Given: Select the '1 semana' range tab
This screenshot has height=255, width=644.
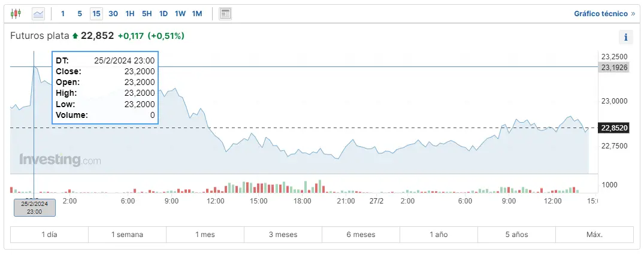Looking at the screenshot, I should 127,235.
